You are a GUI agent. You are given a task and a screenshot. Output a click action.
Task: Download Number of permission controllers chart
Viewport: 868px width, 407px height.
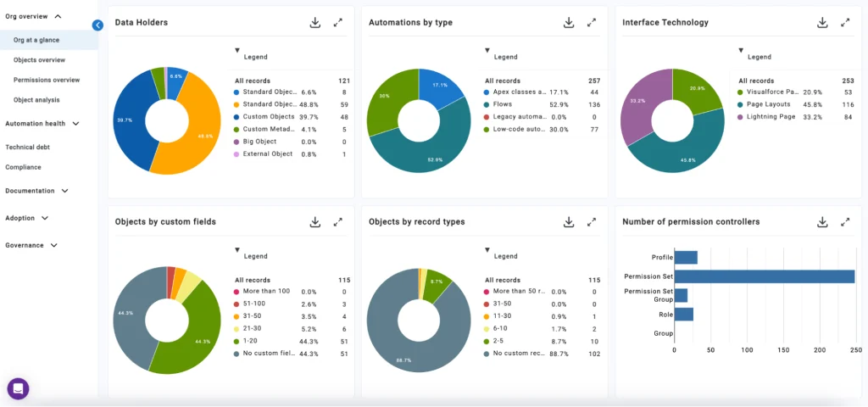[822, 222]
